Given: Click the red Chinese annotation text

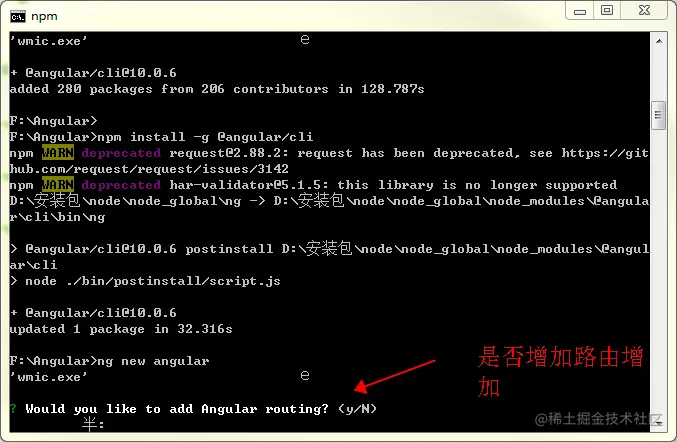Looking at the screenshot, I should click(x=561, y=371).
